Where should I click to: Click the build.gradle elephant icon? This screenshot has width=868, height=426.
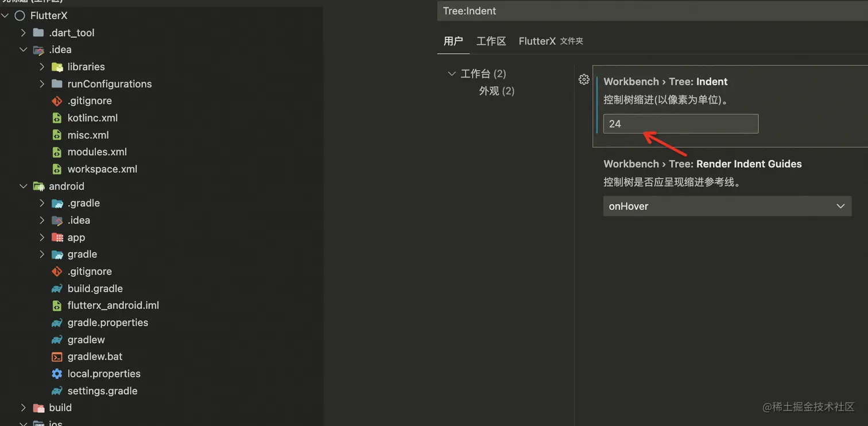[57, 289]
